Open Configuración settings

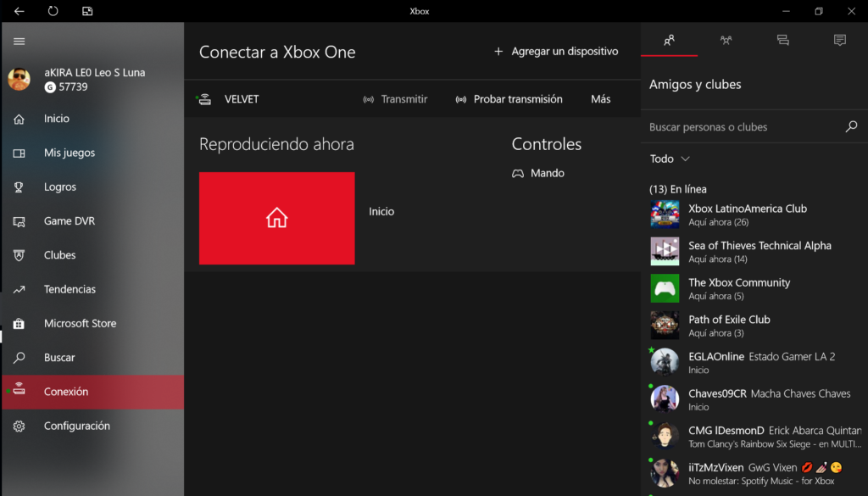coord(76,426)
